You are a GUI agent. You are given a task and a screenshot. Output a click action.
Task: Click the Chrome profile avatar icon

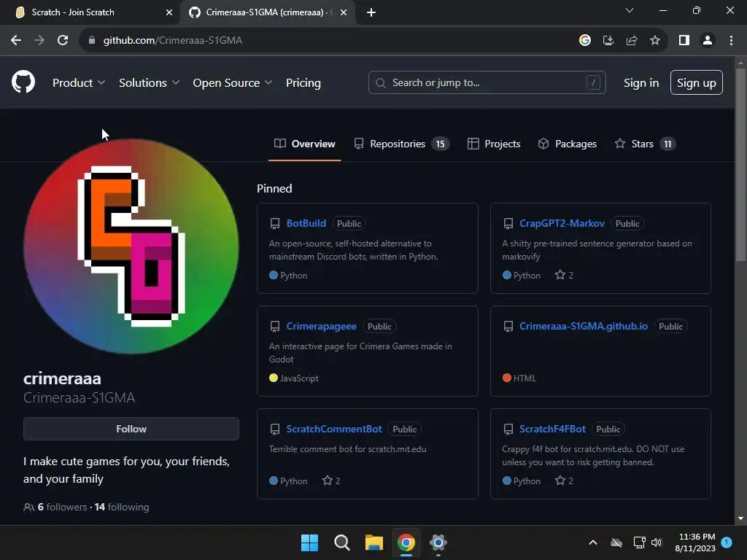tap(708, 40)
